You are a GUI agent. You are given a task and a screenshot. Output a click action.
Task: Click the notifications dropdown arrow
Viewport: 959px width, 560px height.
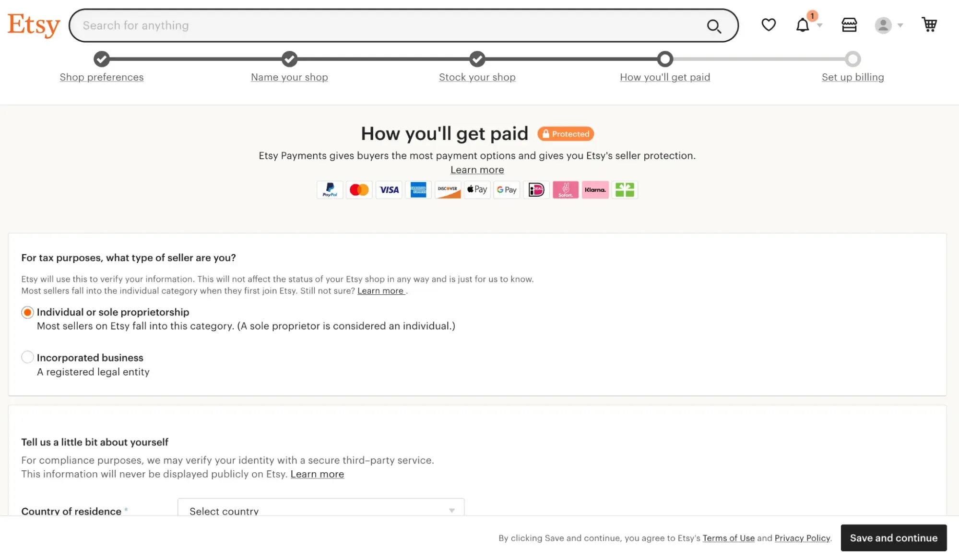818,25
